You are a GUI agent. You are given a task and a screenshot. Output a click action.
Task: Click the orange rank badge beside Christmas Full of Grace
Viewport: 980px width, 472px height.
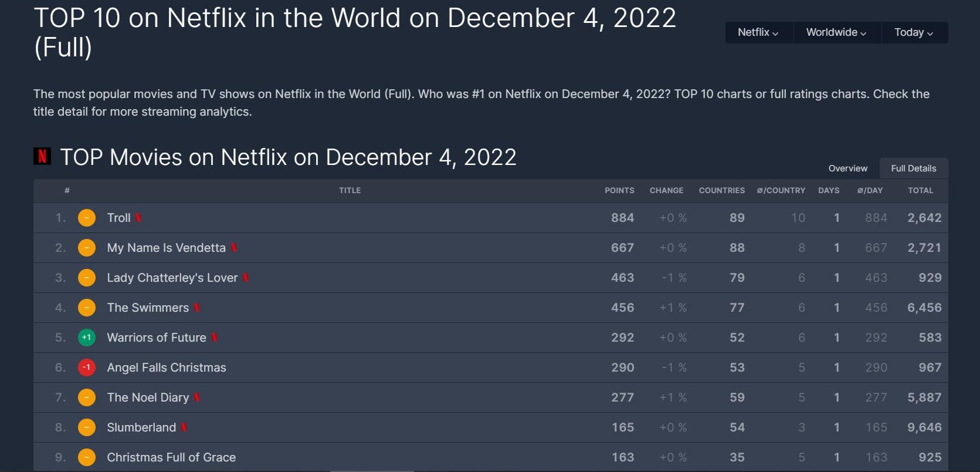coord(87,457)
